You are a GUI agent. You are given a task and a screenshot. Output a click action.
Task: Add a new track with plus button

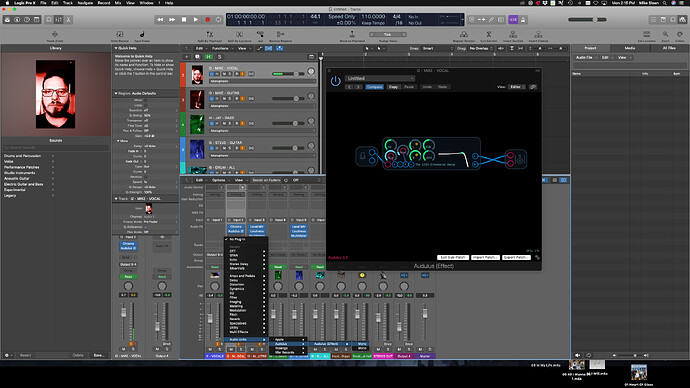click(187, 57)
